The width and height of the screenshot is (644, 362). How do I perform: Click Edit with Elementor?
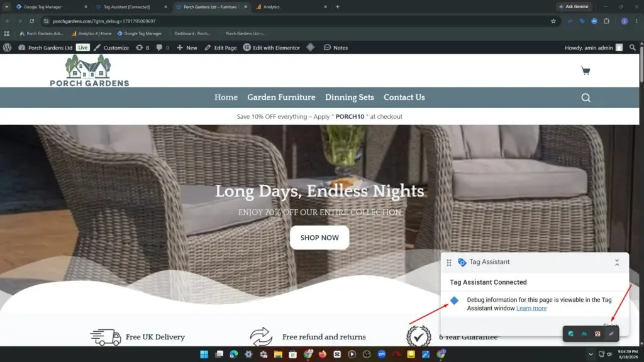coord(272,48)
